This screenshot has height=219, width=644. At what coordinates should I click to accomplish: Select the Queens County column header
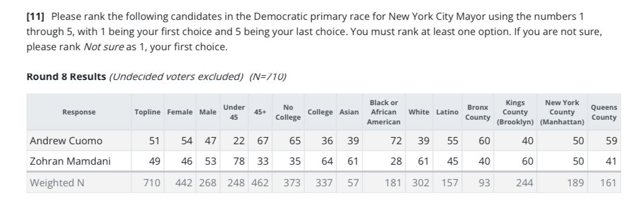pyautogui.click(x=604, y=112)
